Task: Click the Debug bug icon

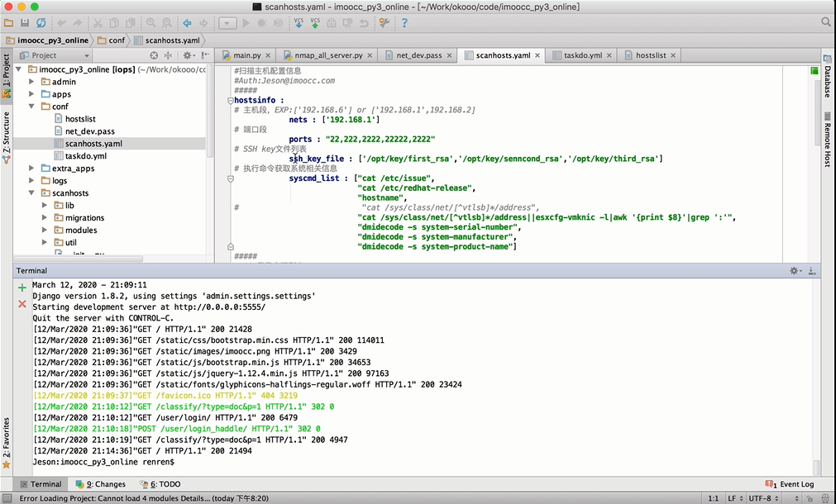Action: click(262, 23)
